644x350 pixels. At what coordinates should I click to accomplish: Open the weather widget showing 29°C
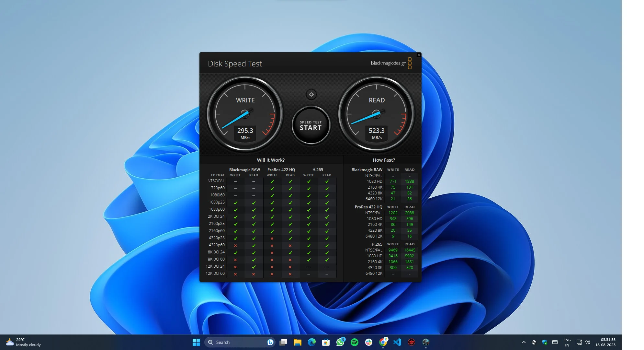(x=23, y=342)
